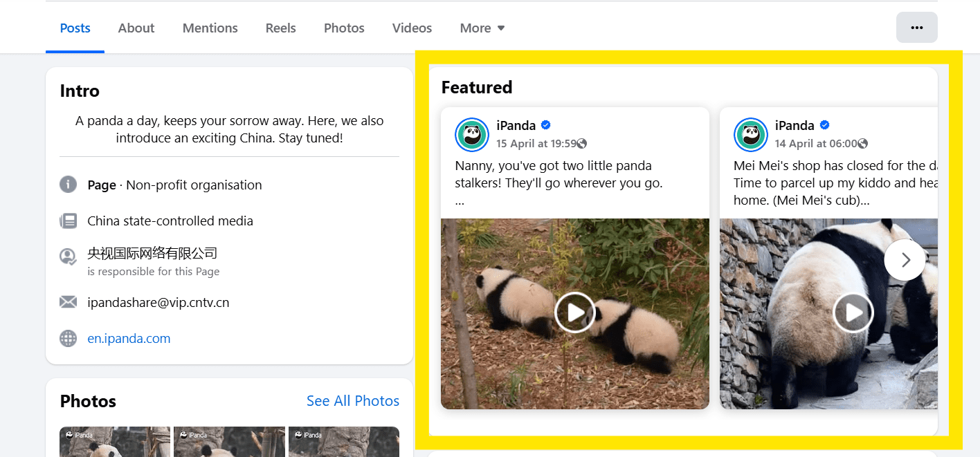Click the info icon next to Page type
The image size is (980, 457).
[68, 184]
